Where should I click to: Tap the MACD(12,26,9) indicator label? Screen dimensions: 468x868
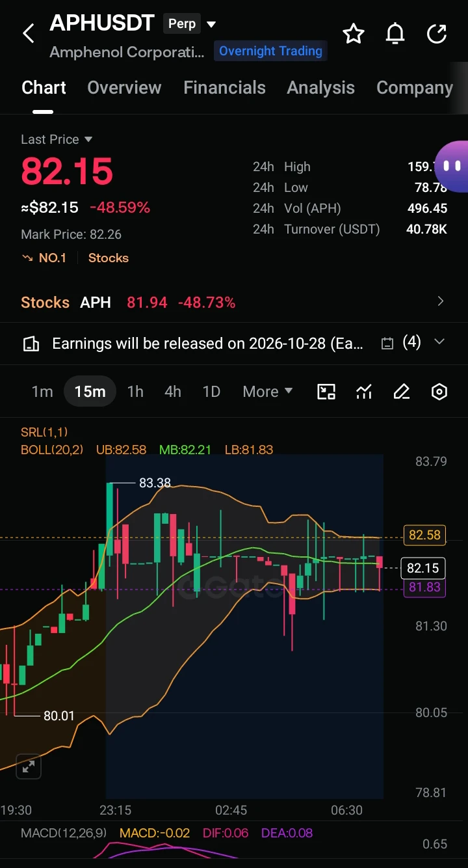pos(64,833)
